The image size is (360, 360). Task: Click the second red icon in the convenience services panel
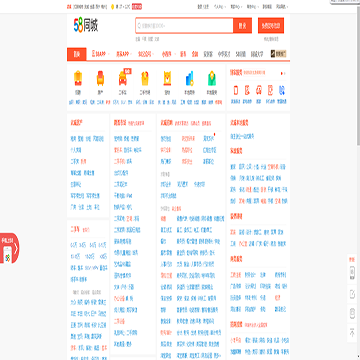click(247, 90)
